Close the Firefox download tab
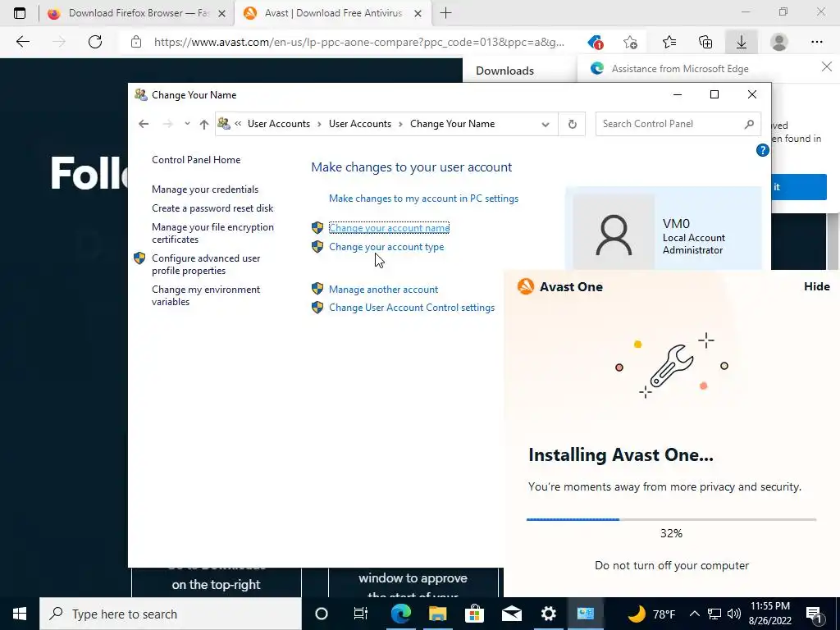This screenshot has width=840, height=630. [x=221, y=13]
